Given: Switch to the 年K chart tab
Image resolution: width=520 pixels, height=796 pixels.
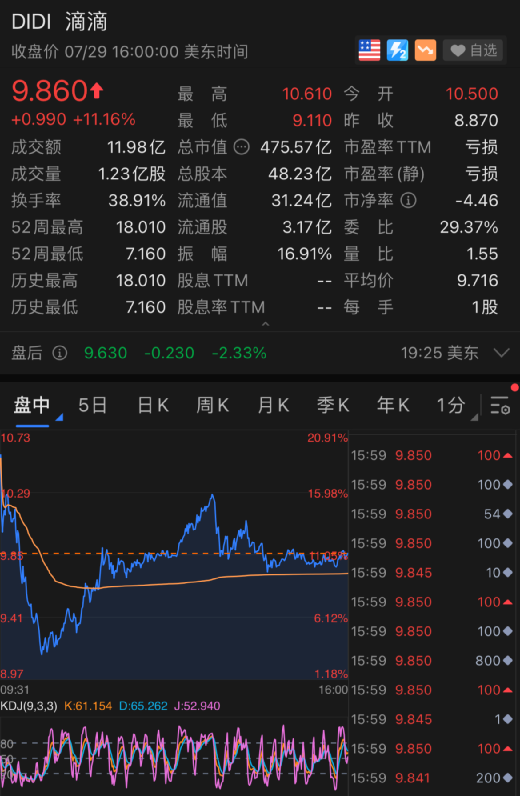Looking at the screenshot, I should (x=393, y=405).
